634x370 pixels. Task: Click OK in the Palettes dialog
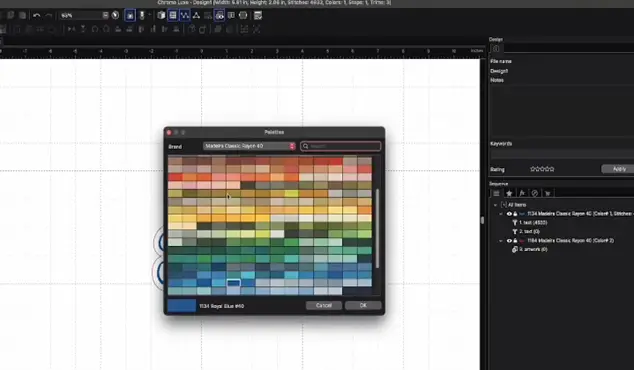[x=363, y=306]
